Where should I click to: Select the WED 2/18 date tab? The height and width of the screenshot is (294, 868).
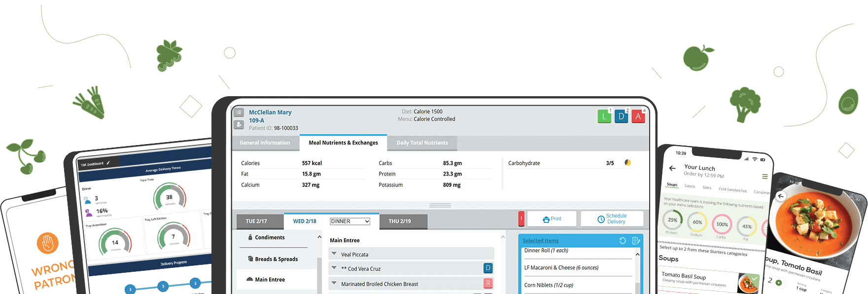(305, 221)
